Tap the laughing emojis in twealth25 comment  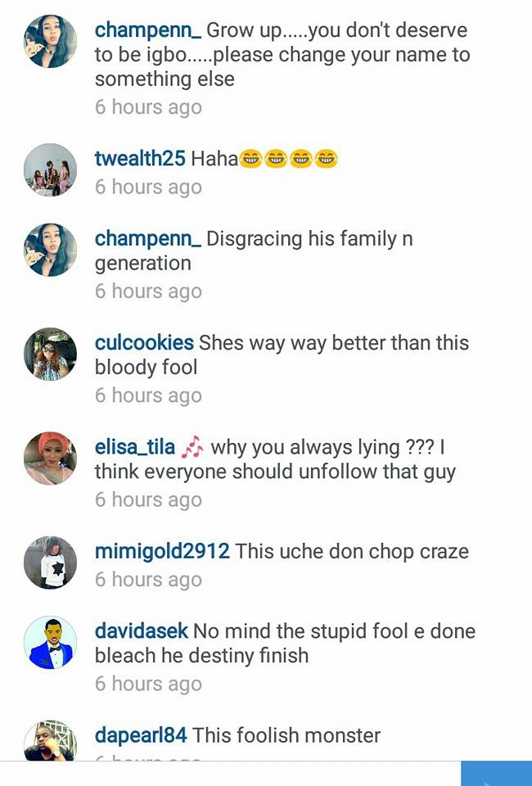pyautogui.click(x=289, y=159)
